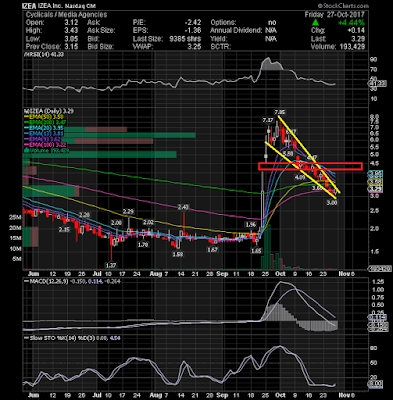The width and height of the screenshot is (393, 400).
Task: Click the 10M volume axis label
Action: pyautogui.click(x=16, y=249)
